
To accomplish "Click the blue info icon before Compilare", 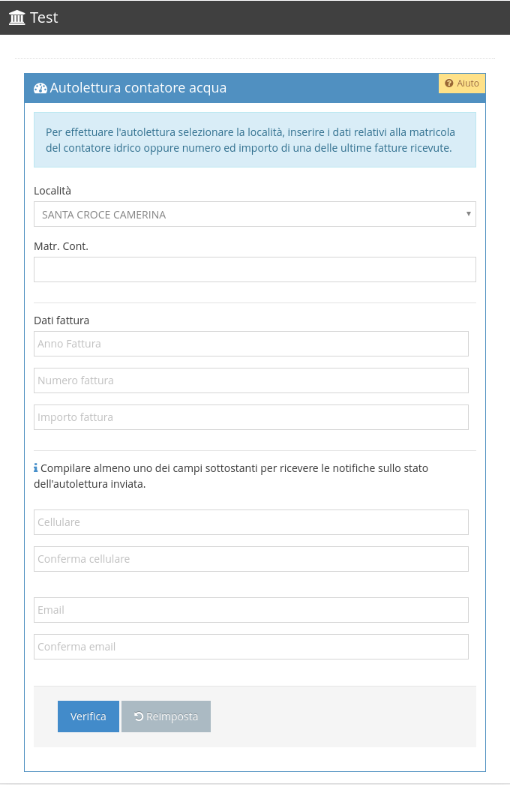I will point(36,468).
